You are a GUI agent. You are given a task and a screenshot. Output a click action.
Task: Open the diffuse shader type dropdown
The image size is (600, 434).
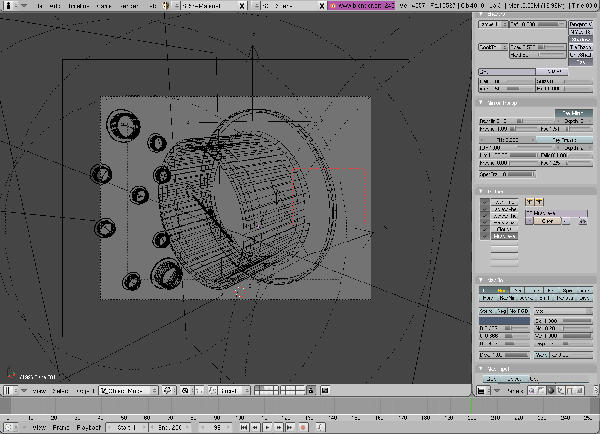pos(493,24)
